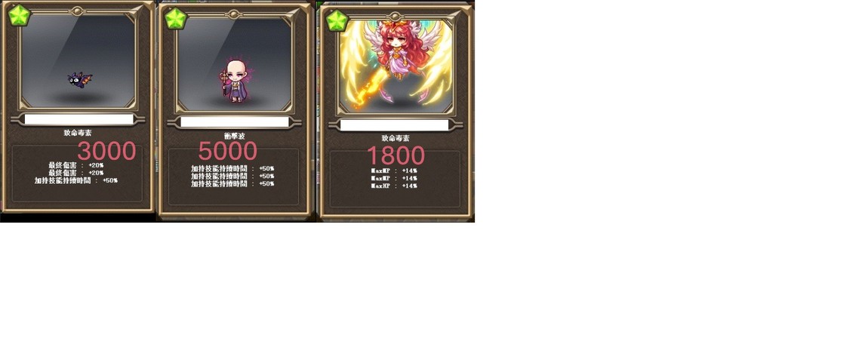Click the middle 加持技能持續時間 line on the monk card
This screenshot has height=344, width=868.
point(232,176)
